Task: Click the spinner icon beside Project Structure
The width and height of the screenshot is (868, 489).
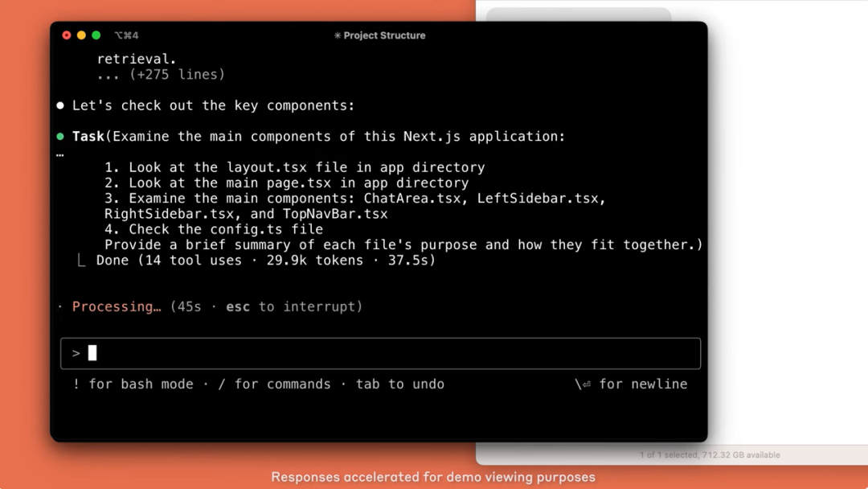Action: [338, 35]
